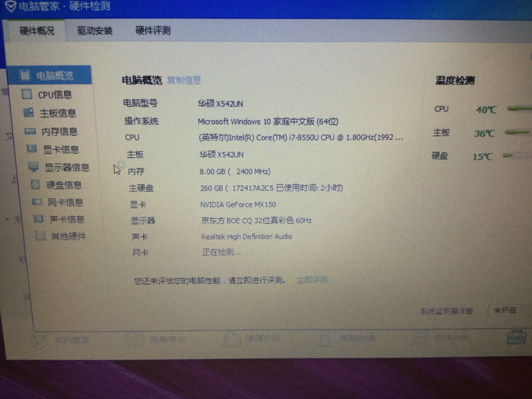532x399 pixels.
Task: Toggle the 未开启 floating monitor switch
Action: (x=505, y=310)
